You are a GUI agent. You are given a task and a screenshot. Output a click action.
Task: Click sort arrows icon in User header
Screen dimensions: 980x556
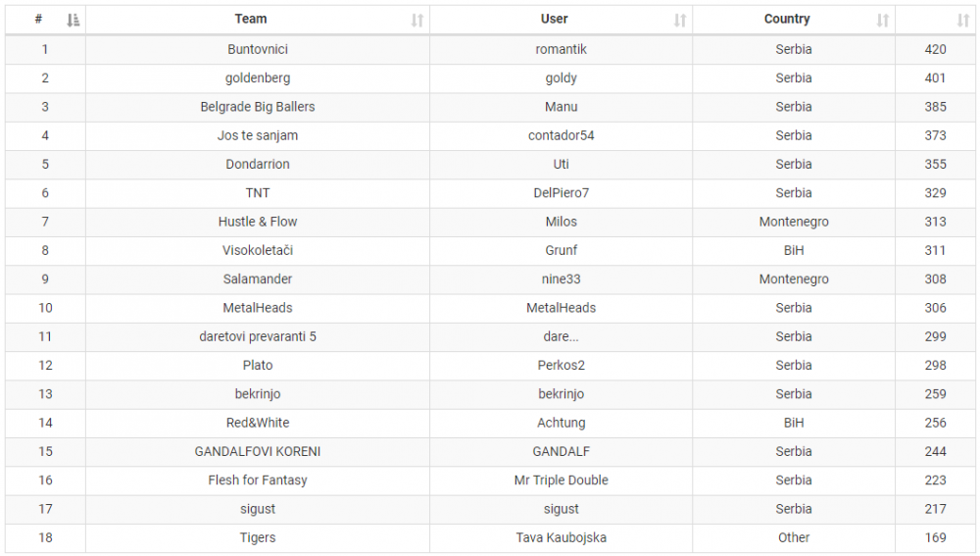[x=680, y=20]
